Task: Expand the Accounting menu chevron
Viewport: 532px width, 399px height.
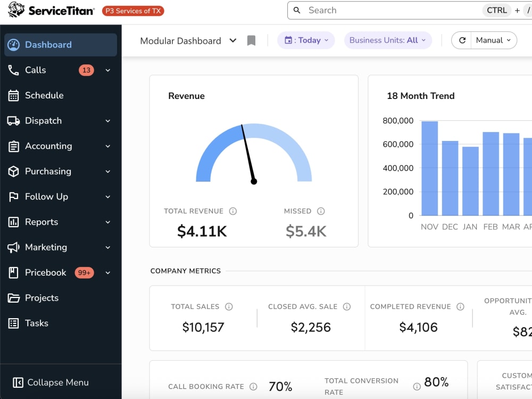Action: [108, 146]
